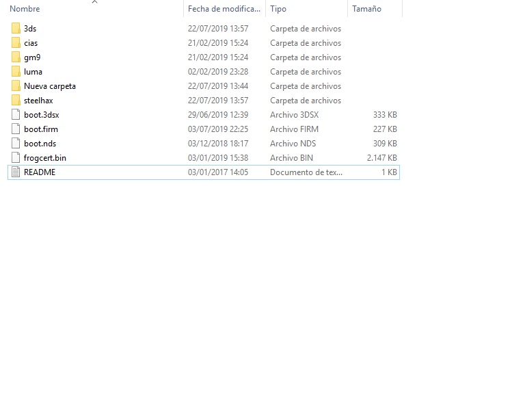Image resolution: width=525 pixels, height=420 pixels.
Task: Click the file name frogcert.bin
Action: coord(45,158)
